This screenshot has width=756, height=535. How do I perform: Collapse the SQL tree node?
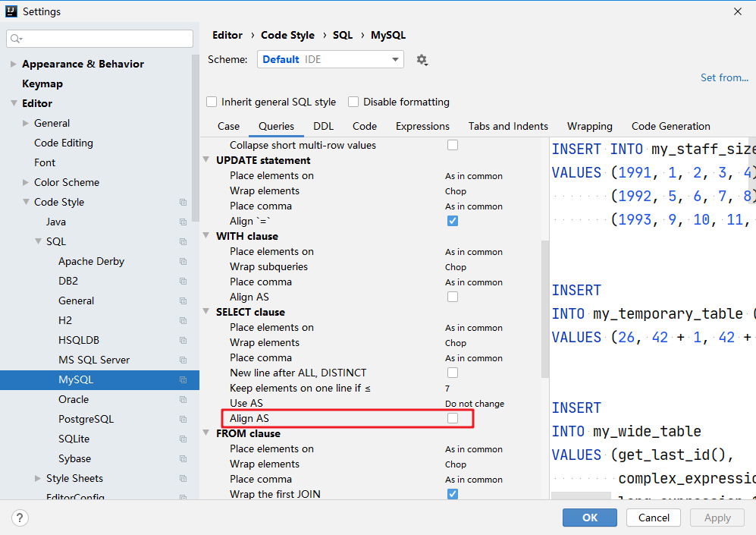pyautogui.click(x=38, y=241)
